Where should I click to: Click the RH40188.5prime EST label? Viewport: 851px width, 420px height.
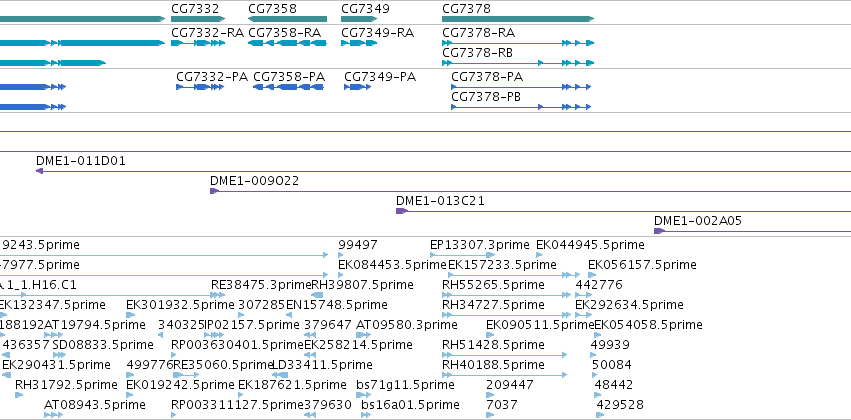click(x=493, y=365)
